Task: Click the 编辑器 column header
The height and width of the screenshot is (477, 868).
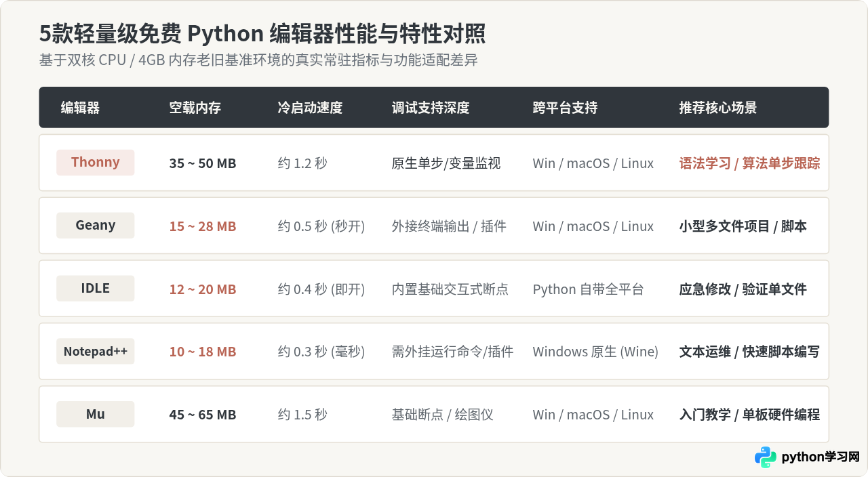Action: point(80,108)
